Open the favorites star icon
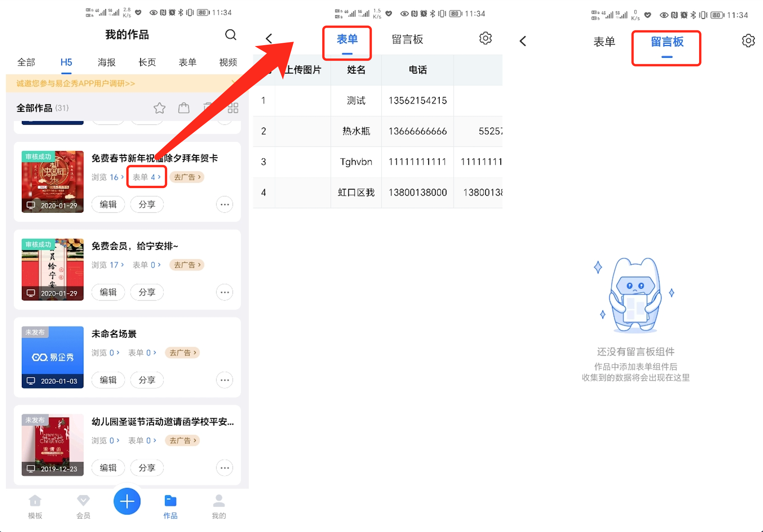The image size is (763, 532). point(159,108)
